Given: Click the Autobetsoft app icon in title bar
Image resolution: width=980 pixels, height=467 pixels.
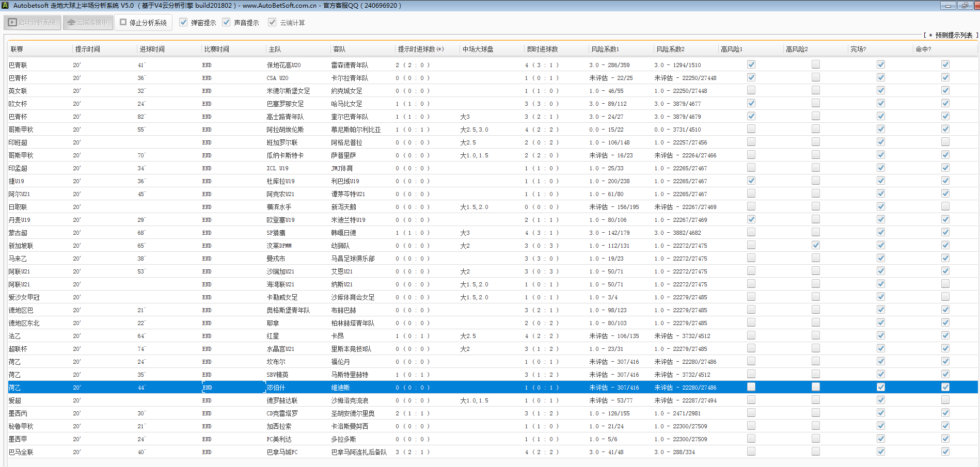Looking at the screenshot, I should [5, 5].
